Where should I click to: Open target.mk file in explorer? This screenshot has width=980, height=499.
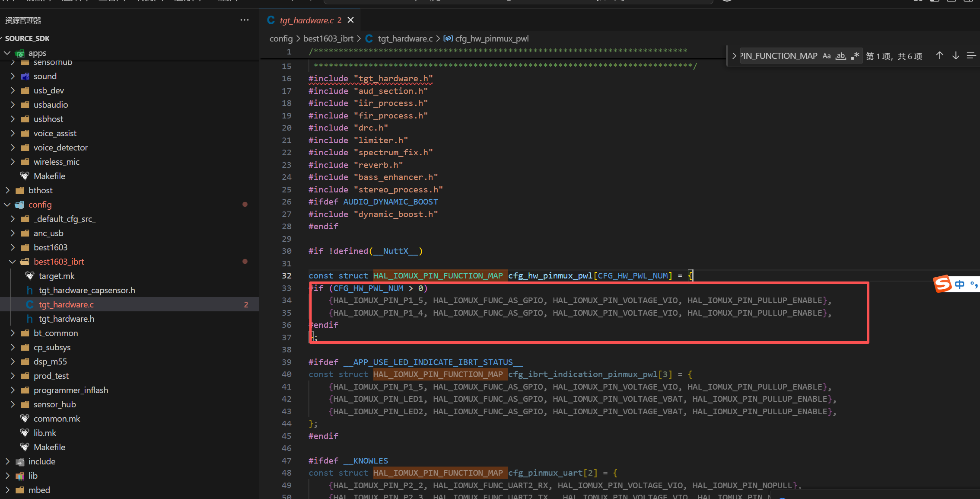(x=57, y=276)
